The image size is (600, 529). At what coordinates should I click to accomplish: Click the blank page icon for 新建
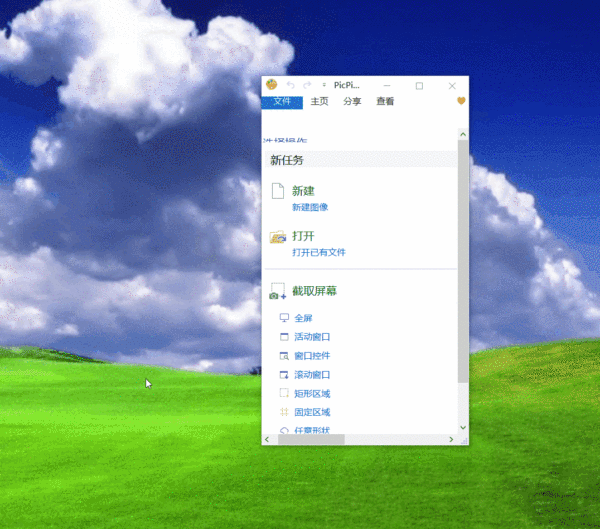[278, 191]
